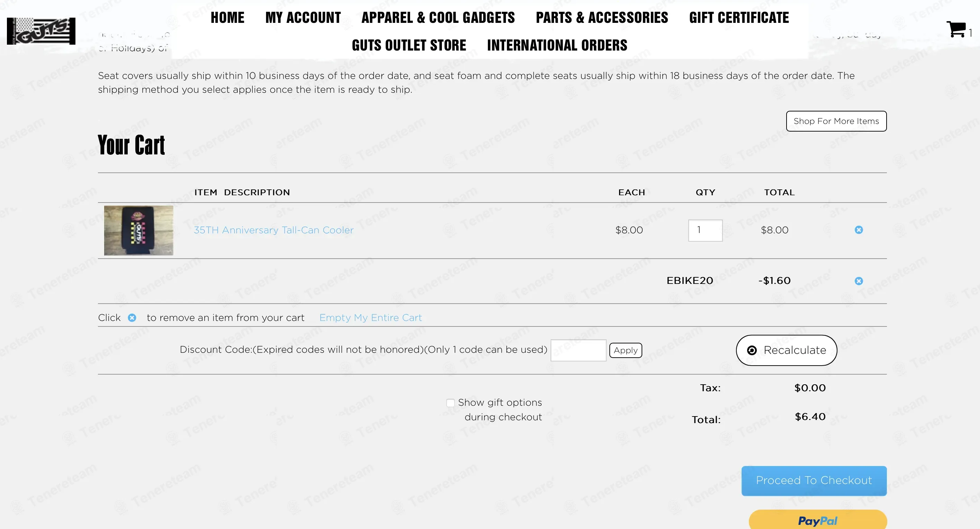This screenshot has width=980, height=529.
Task: Open Parts & Accessories menu
Action: point(602,18)
